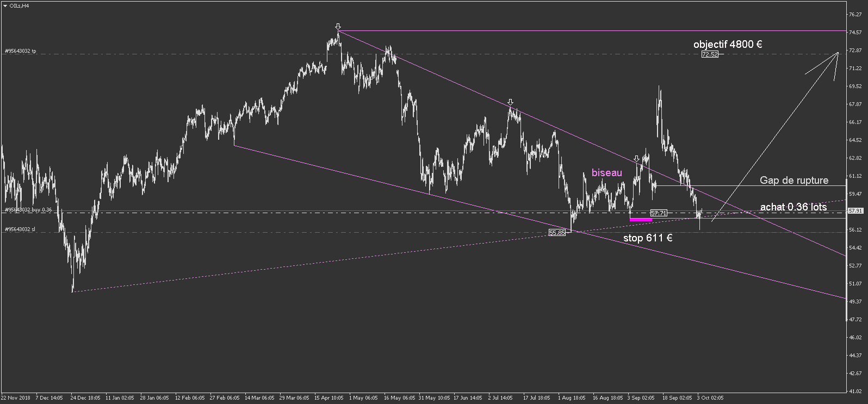Select the 'biseau' text annotation

pyautogui.click(x=606, y=172)
